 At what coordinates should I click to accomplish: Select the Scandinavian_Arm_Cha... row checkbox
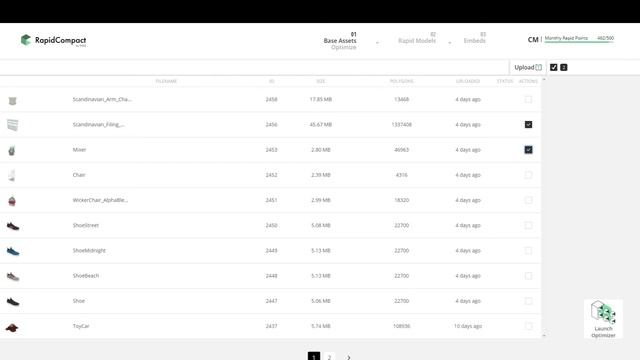click(x=528, y=99)
